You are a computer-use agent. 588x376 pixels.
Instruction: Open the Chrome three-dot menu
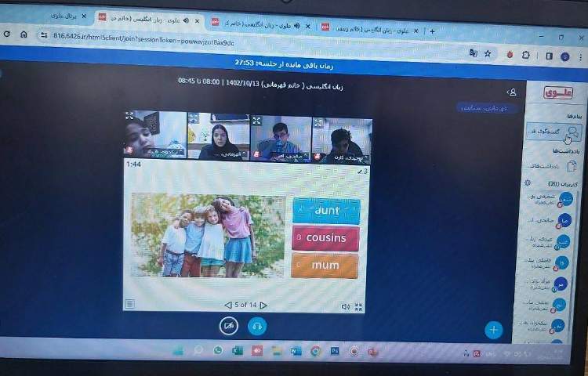click(x=580, y=57)
